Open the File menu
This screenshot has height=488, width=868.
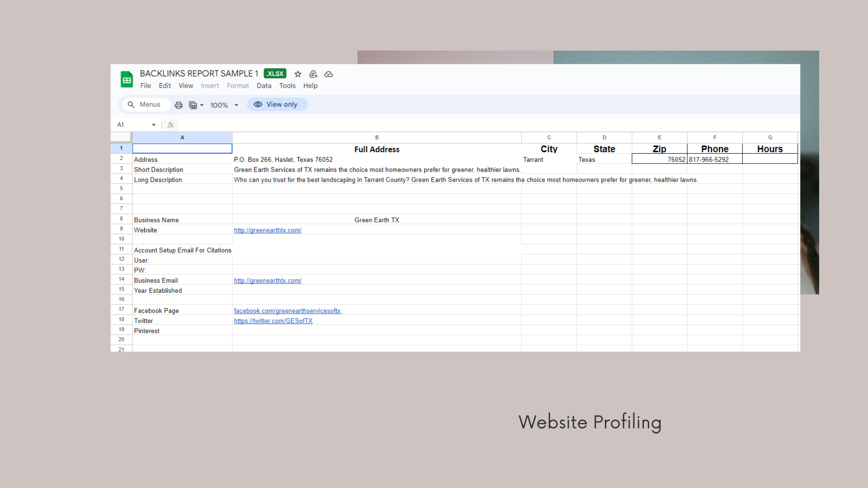pyautogui.click(x=146, y=86)
